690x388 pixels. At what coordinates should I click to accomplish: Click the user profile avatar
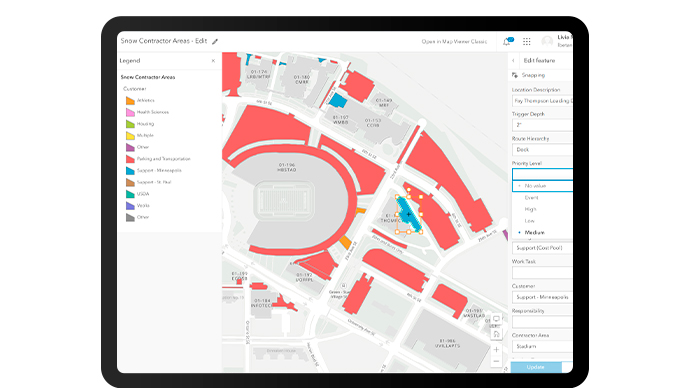(x=547, y=41)
